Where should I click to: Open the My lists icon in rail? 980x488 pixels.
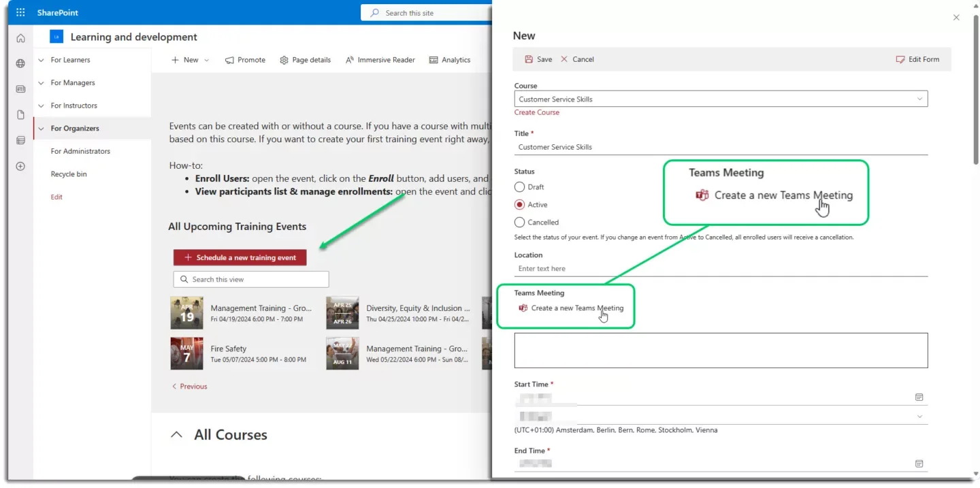pyautogui.click(x=20, y=140)
